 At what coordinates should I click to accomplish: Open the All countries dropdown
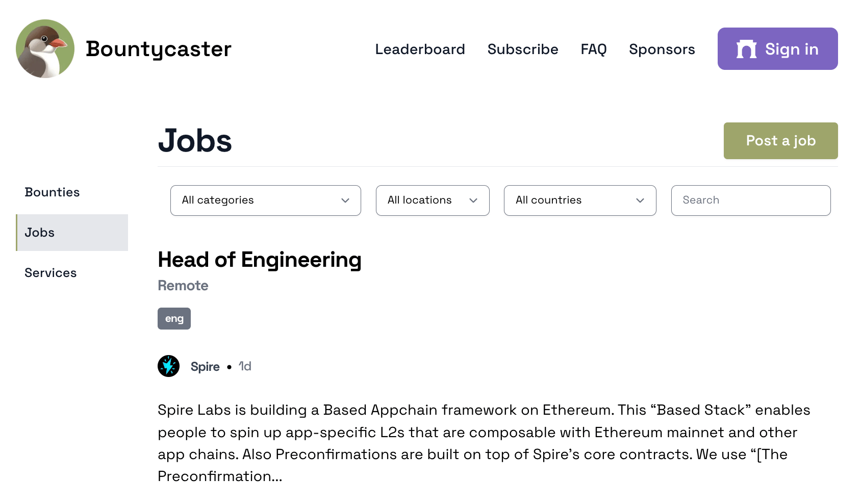pos(579,200)
